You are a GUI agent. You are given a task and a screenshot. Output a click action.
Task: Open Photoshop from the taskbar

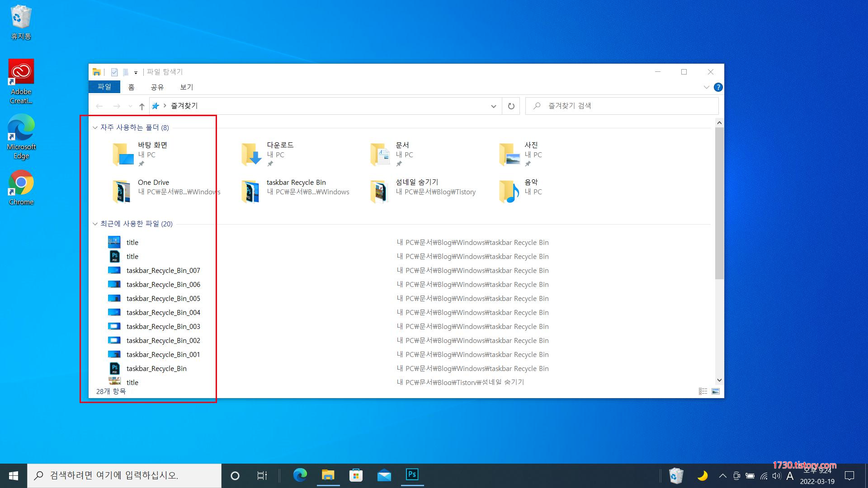coord(411,475)
